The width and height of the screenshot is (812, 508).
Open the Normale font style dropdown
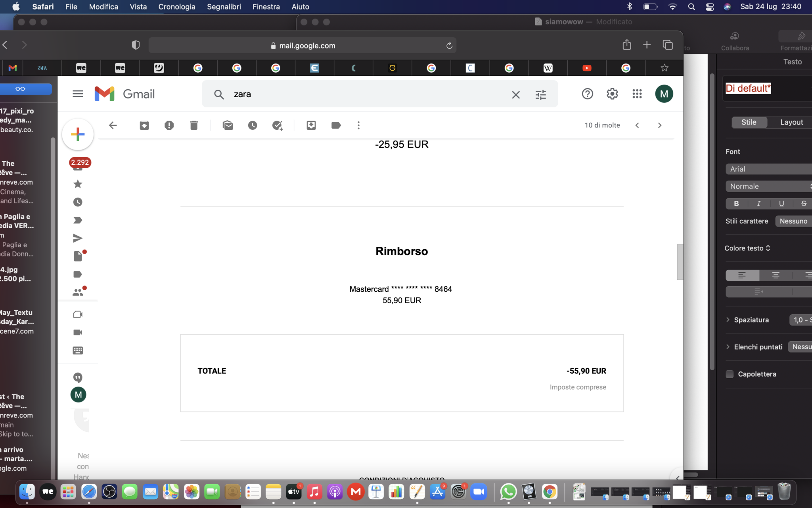click(x=769, y=187)
